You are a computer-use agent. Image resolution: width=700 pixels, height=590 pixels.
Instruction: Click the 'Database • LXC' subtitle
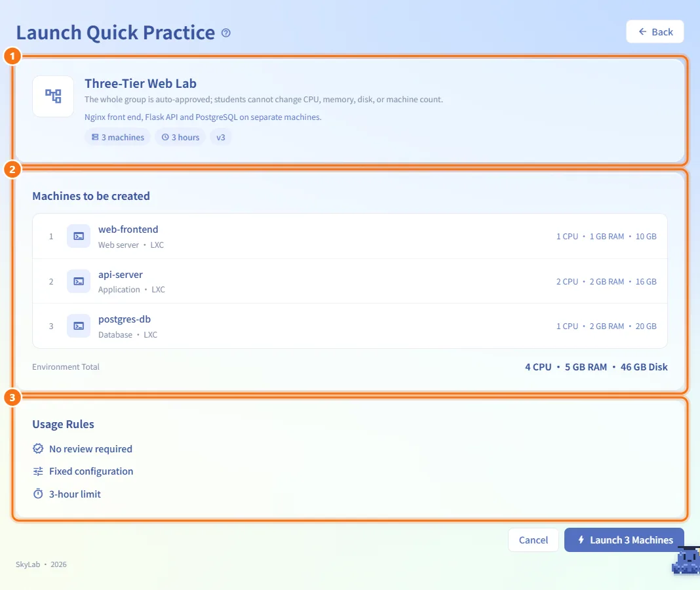[x=128, y=334]
